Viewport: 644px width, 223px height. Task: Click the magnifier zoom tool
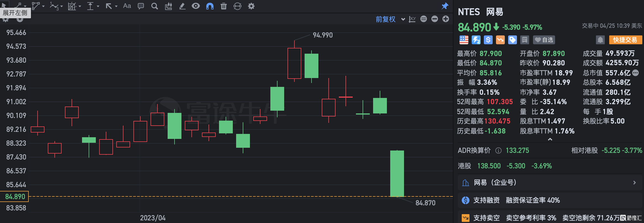(x=155, y=6)
